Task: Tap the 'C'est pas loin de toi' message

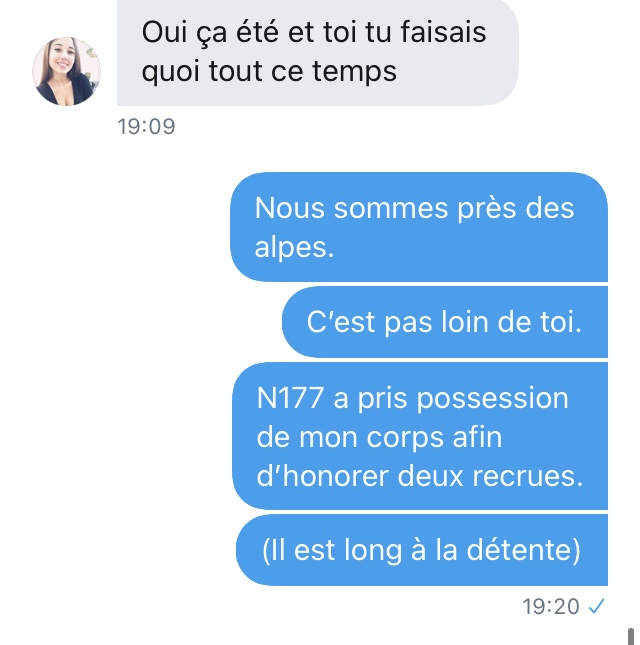Action: (445, 322)
